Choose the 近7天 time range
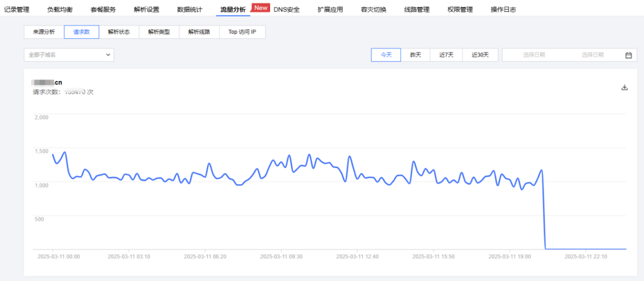 (x=447, y=55)
